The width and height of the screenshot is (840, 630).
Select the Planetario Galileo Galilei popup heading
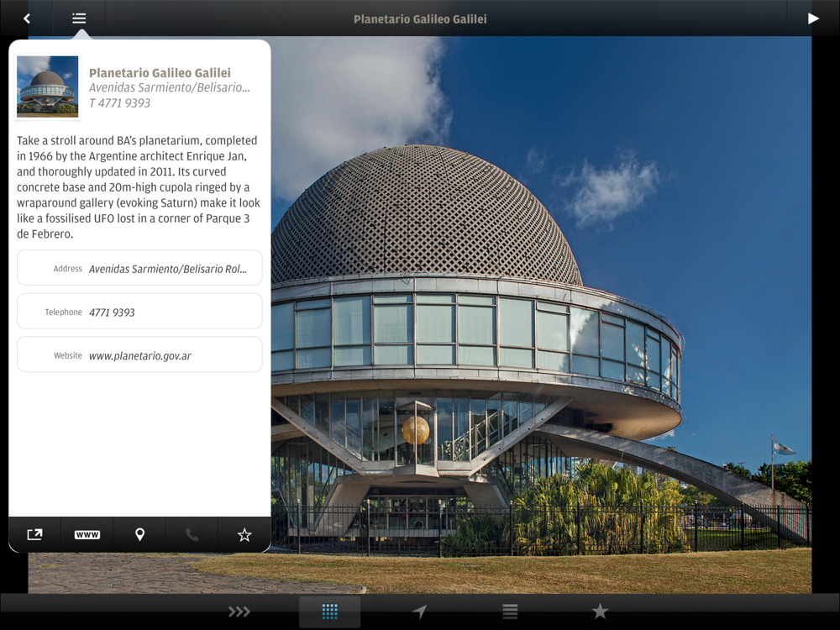point(160,73)
